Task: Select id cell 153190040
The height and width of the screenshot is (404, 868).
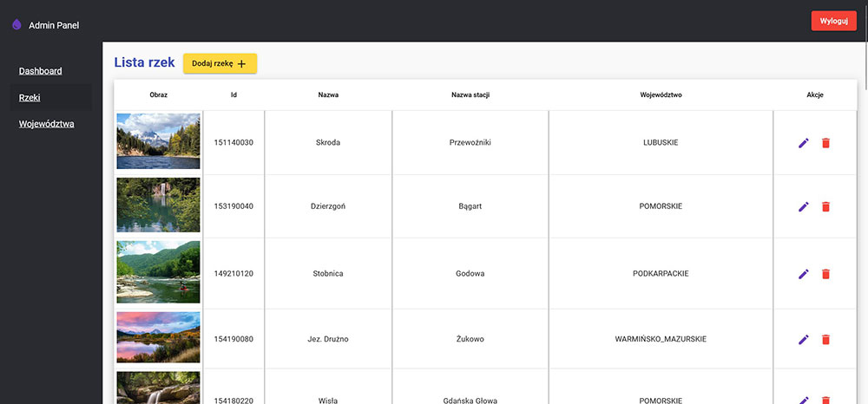Action: tap(233, 206)
